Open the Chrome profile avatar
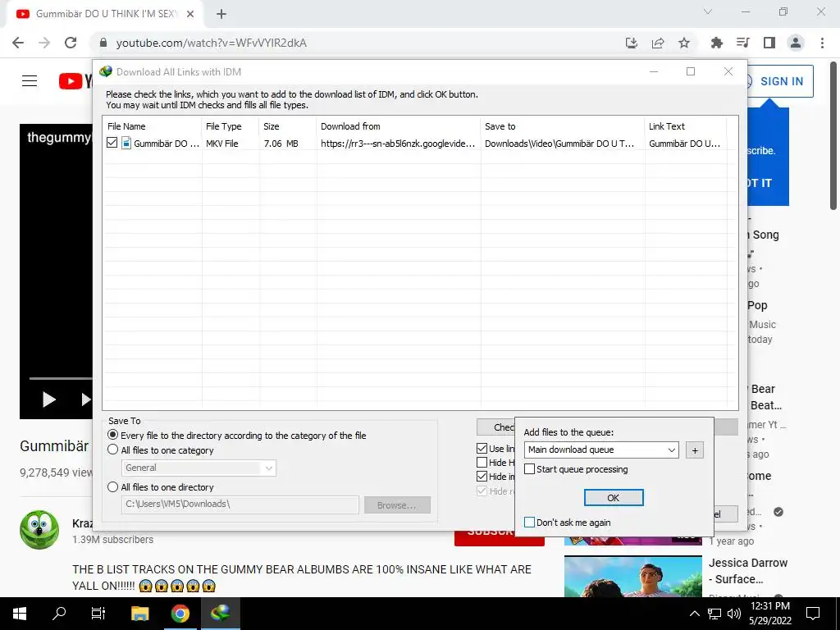Image resolution: width=840 pixels, height=630 pixels. tap(796, 43)
